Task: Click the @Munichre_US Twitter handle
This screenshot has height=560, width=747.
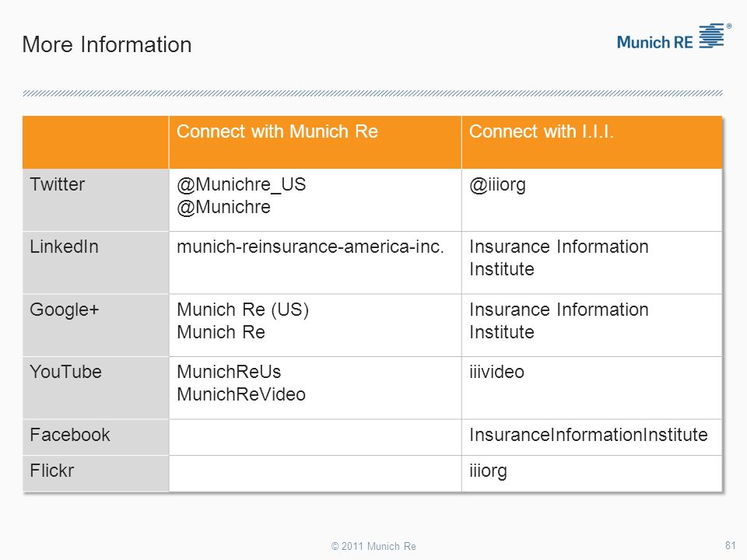Action: point(241,185)
